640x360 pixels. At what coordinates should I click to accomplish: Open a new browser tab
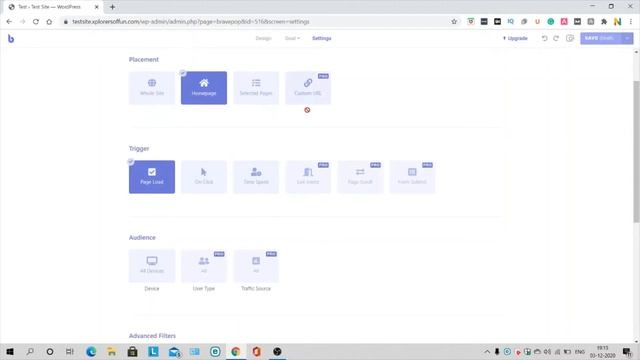[112, 7]
